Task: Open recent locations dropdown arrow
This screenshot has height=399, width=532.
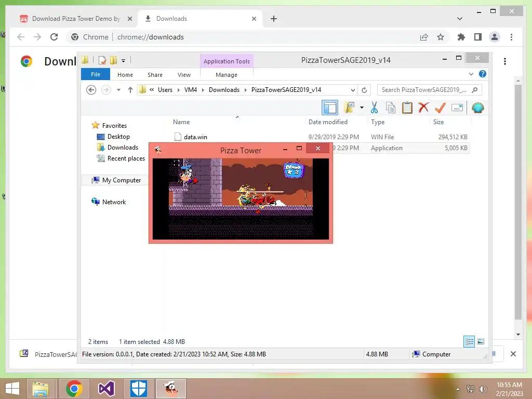Action: tap(118, 90)
